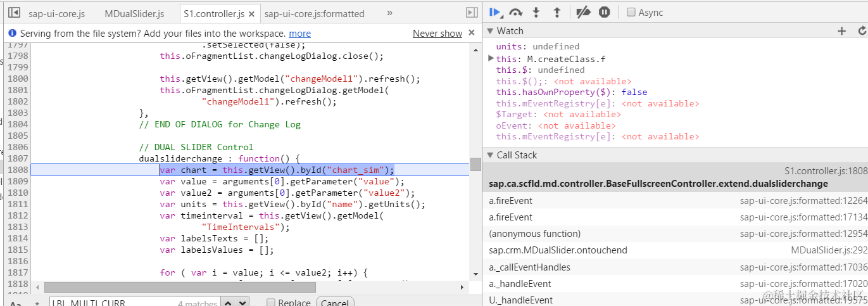The image size is (868, 306).
Task: Select the 'this.$: undefined' watch expression
Action: [x=540, y=70]
